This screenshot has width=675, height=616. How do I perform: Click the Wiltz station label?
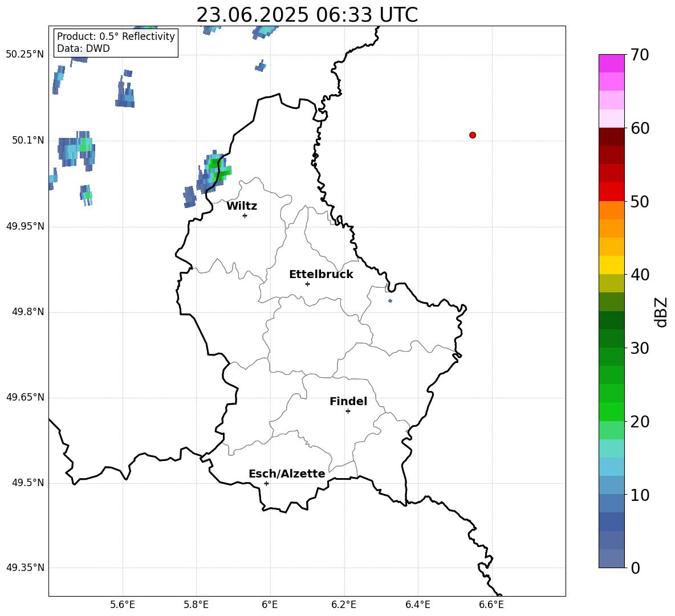click(x=242, y=206)
